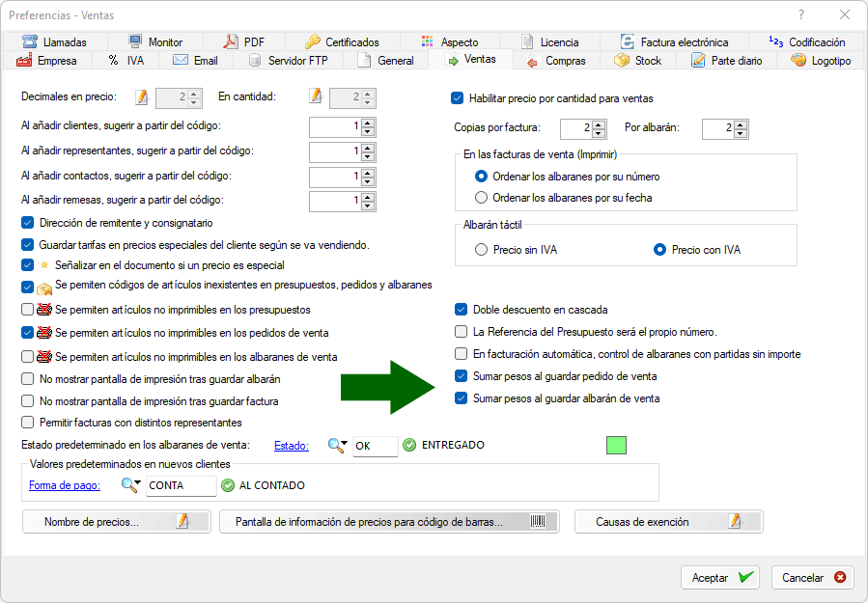The width and height of the screenshot is (868, 603).
Task: Click the question mark help icon in title bar
Action: pos(802,14)
